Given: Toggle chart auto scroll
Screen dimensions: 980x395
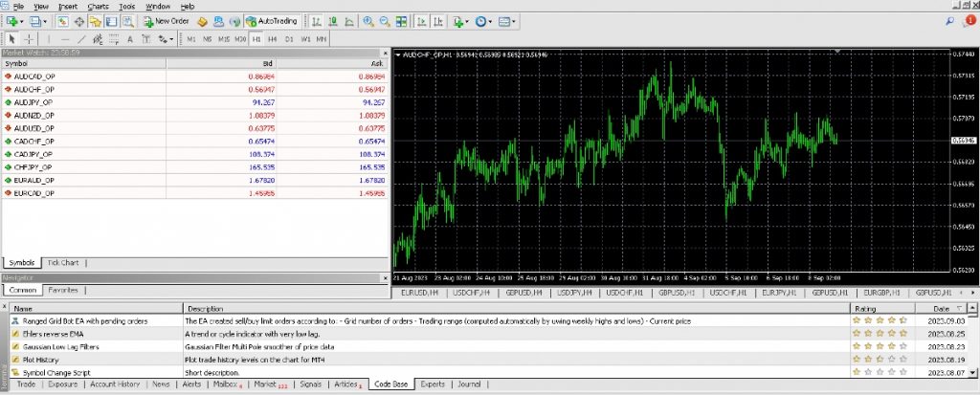Looking at the screenshot, I should [x=422, y=21].
